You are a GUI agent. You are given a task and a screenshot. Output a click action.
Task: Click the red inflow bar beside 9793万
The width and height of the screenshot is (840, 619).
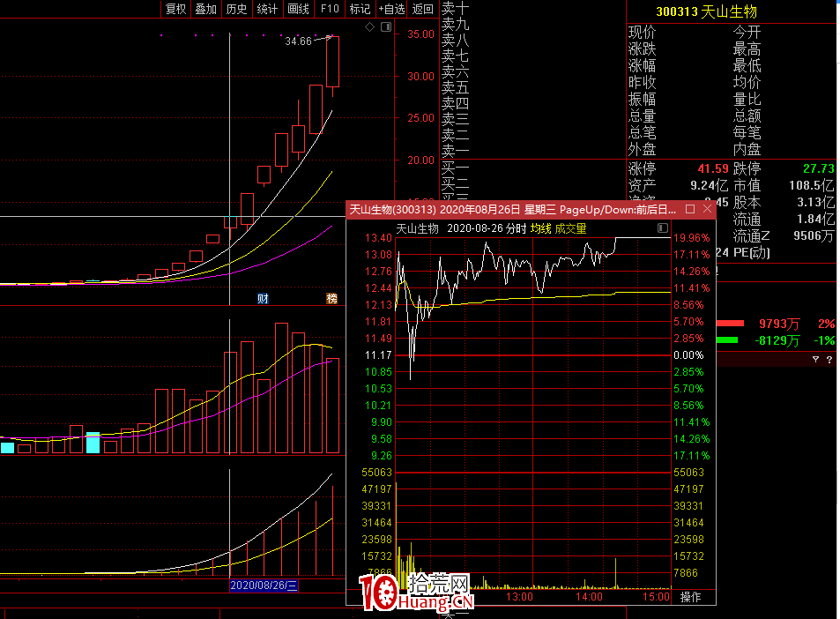tap(730, 323)
